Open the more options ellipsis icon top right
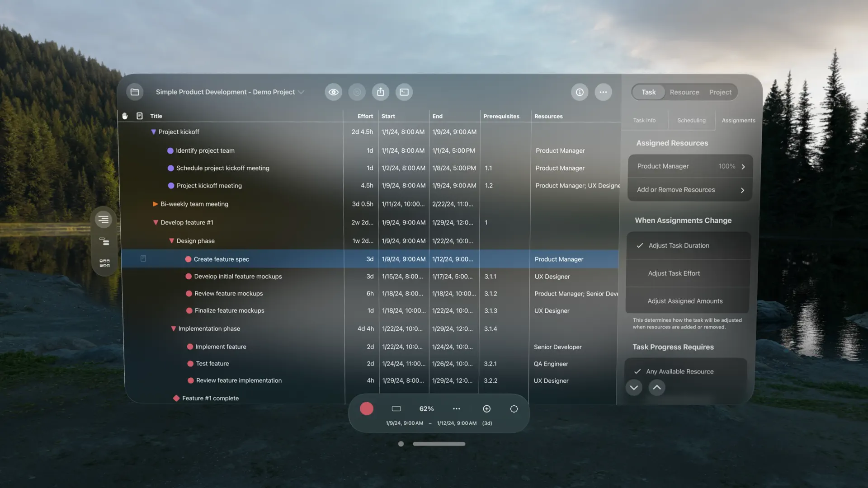Image resolution: width=868 pixels, height=488 pixels. [603, 92]
